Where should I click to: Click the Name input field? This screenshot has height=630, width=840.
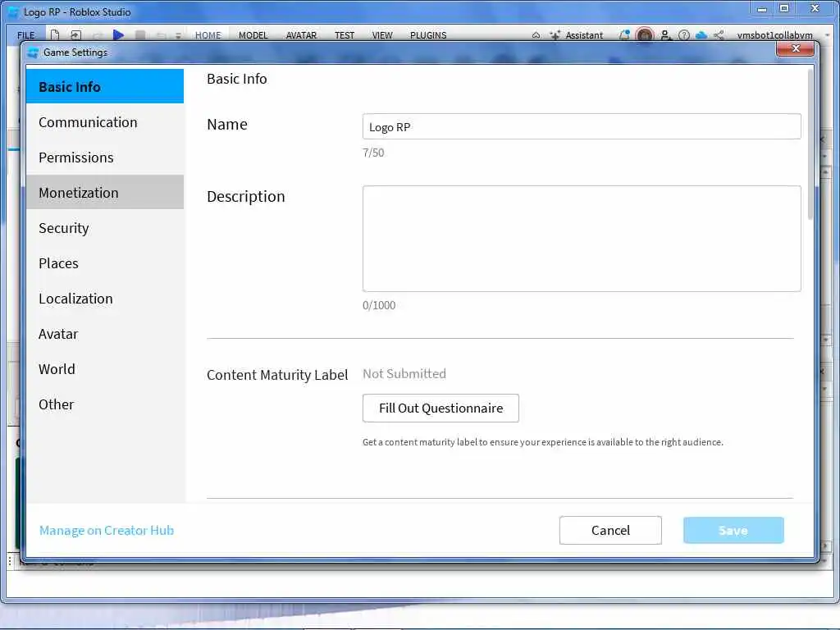pos(582,126)
